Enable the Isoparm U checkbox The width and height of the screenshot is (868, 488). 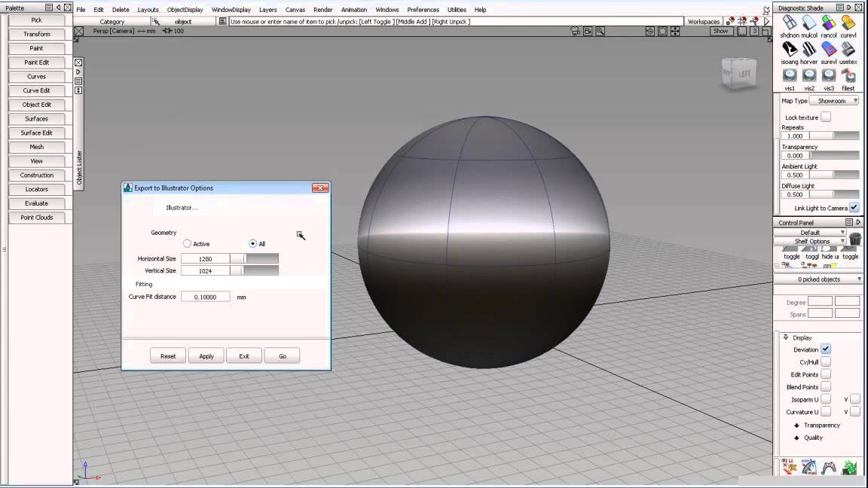pos(825,399)
